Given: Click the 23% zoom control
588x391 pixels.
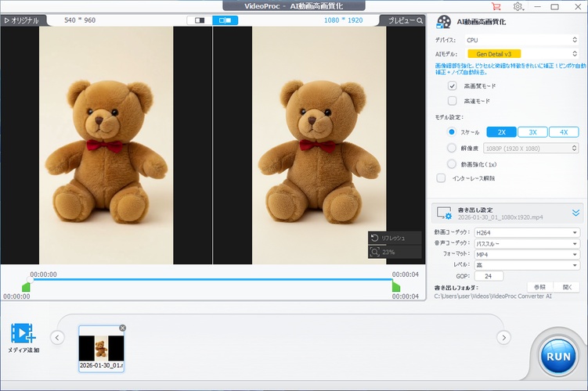Looking at the screenshot, I should (x=394, y=252).
